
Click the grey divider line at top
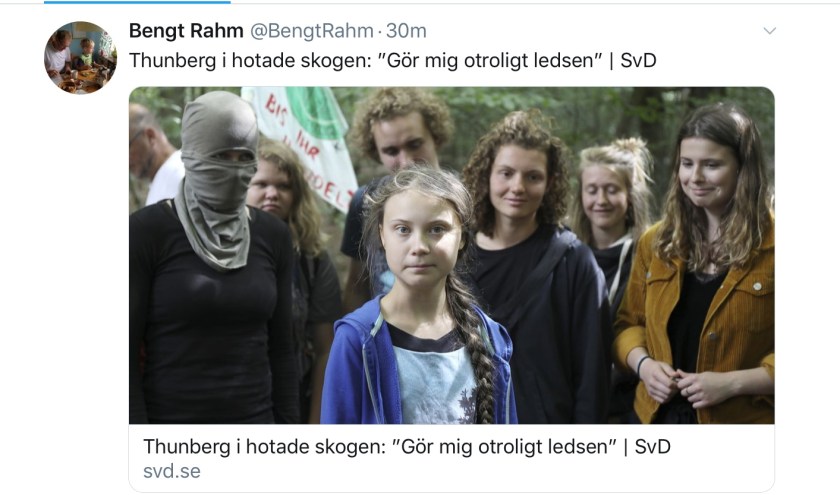[535, 3]
